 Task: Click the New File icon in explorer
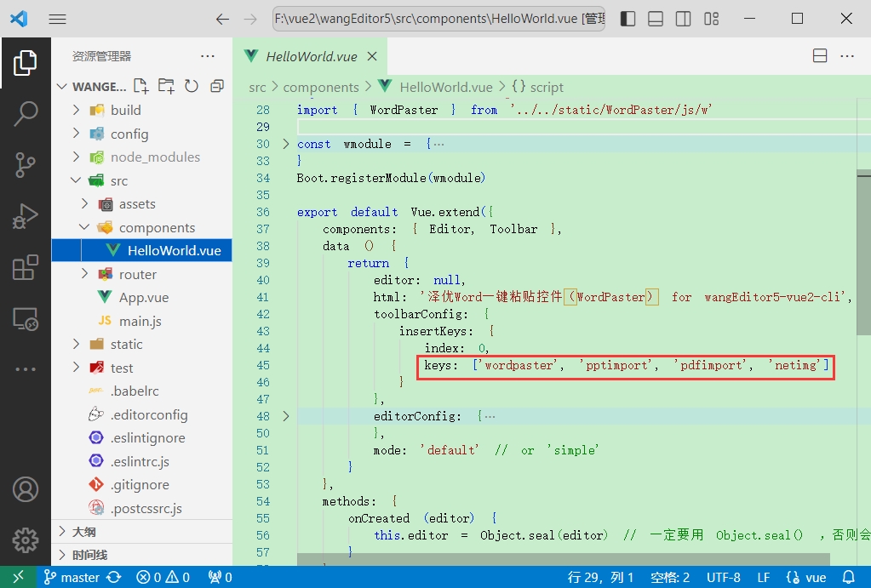coord(140,86)
